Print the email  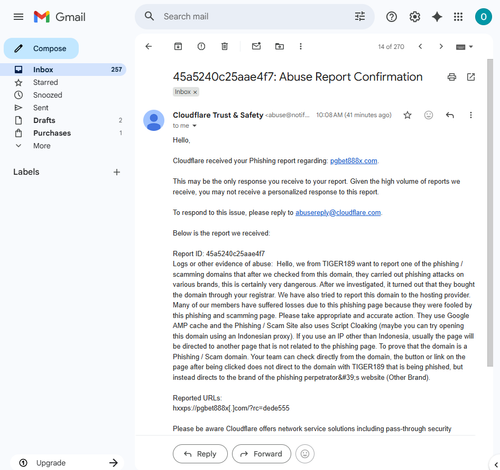click(452, 77)
